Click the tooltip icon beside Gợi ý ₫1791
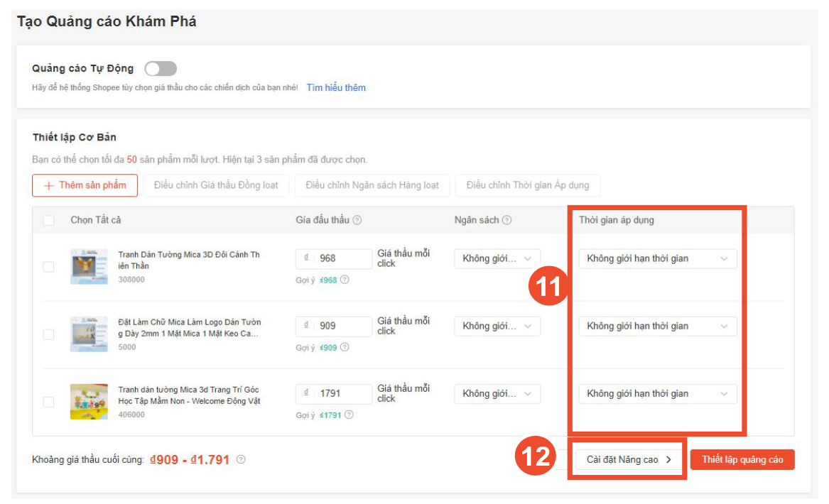Viewport: 829px width, 504px height. pyautogui.click(x=350, y=415)
